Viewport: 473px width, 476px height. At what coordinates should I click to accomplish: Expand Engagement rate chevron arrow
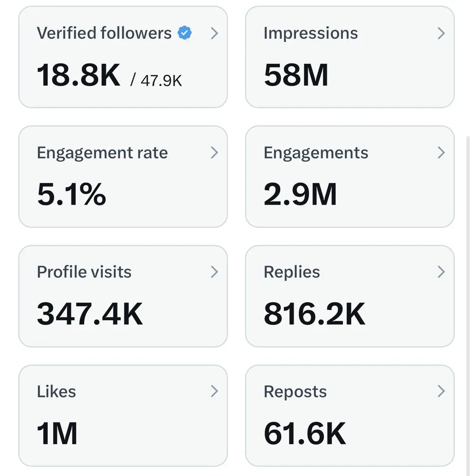pyautogui.click(x=214, y=153)
